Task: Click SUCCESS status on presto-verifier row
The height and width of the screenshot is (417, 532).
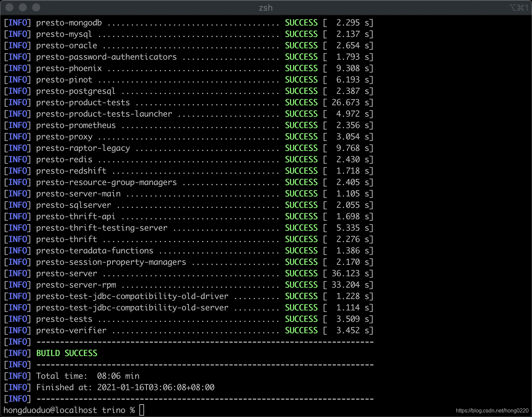Action: coord(301,331)
